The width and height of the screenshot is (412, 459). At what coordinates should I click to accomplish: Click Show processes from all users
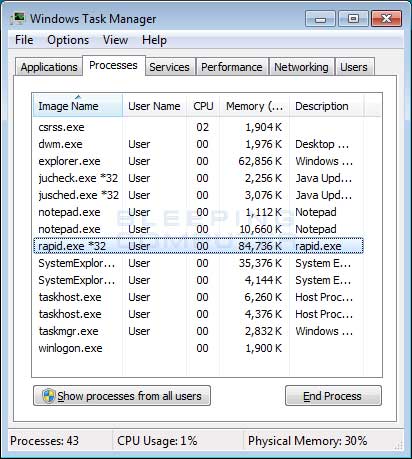(x=122, y=396)
